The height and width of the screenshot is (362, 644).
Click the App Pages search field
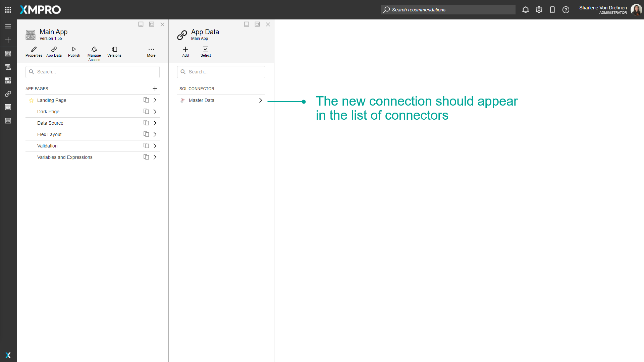point(93,72)
